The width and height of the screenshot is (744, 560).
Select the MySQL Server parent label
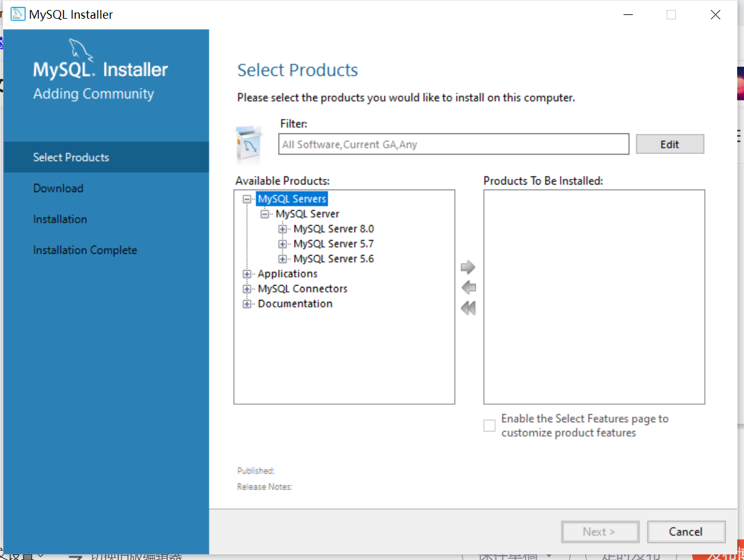(307, 214)
